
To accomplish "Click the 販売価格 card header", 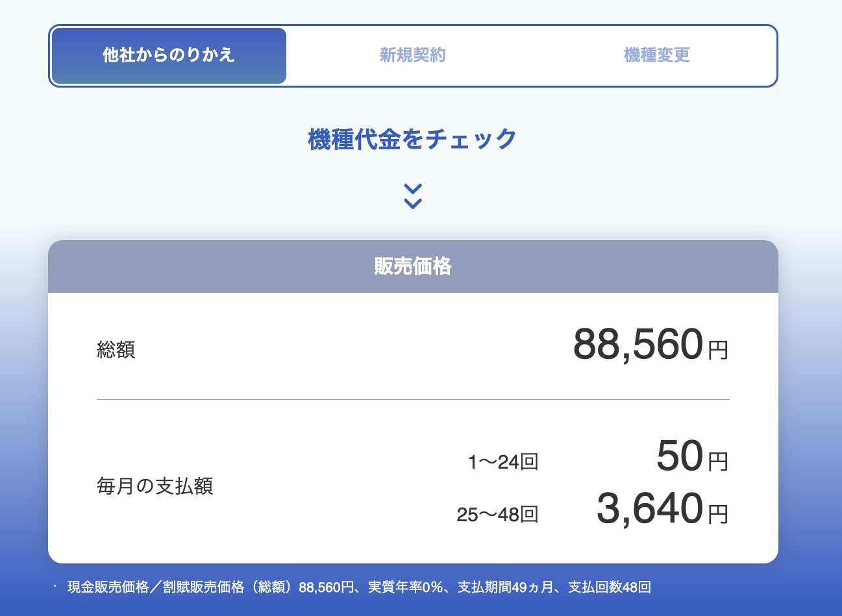I will 413,266.
